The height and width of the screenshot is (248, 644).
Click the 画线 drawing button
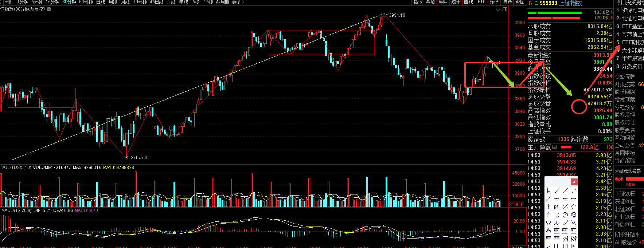point(468,2)
